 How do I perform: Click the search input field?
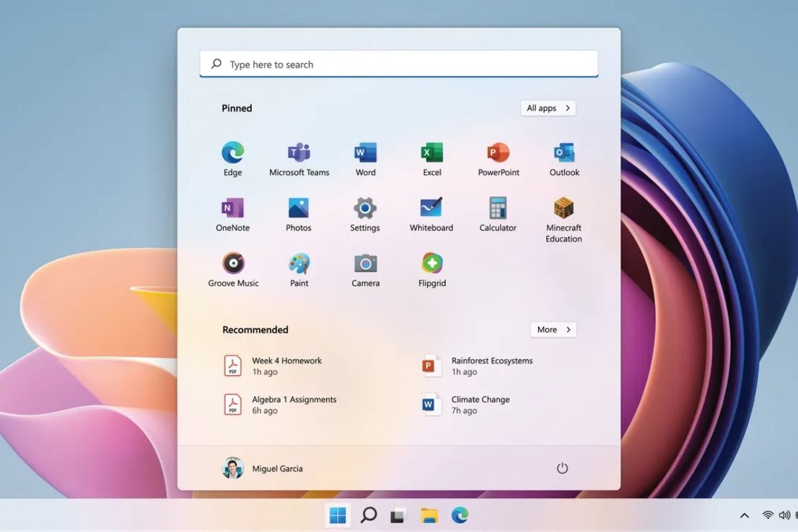(x=399, y=63)
